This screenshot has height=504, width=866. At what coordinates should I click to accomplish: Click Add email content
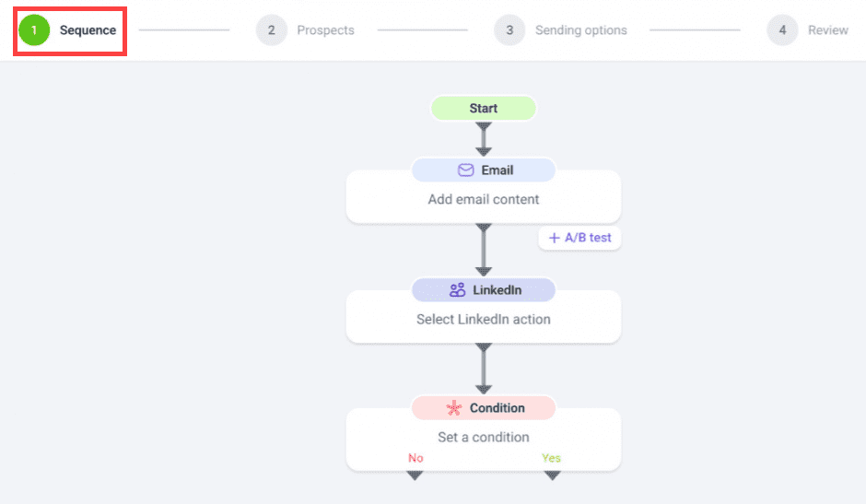[484, 200]
